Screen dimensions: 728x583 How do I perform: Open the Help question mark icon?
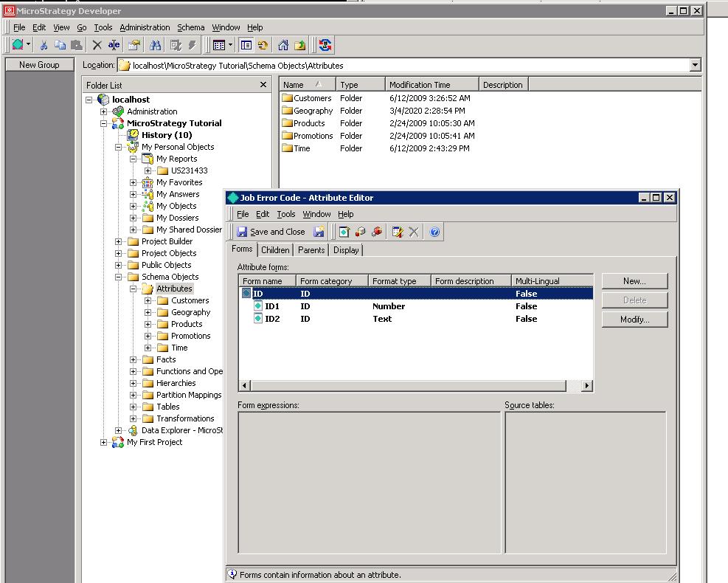[x=434, y=231]
